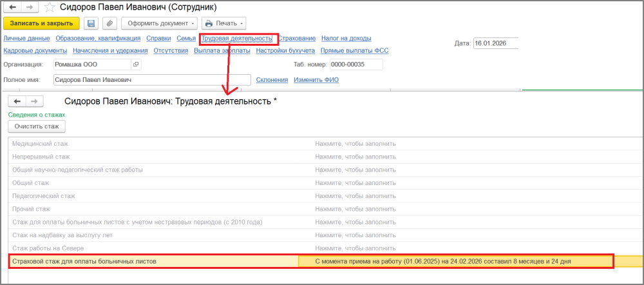Click in the Дата input field
Image resolution: width=644 pixels, height=285 pixels.
coord(495,43)
